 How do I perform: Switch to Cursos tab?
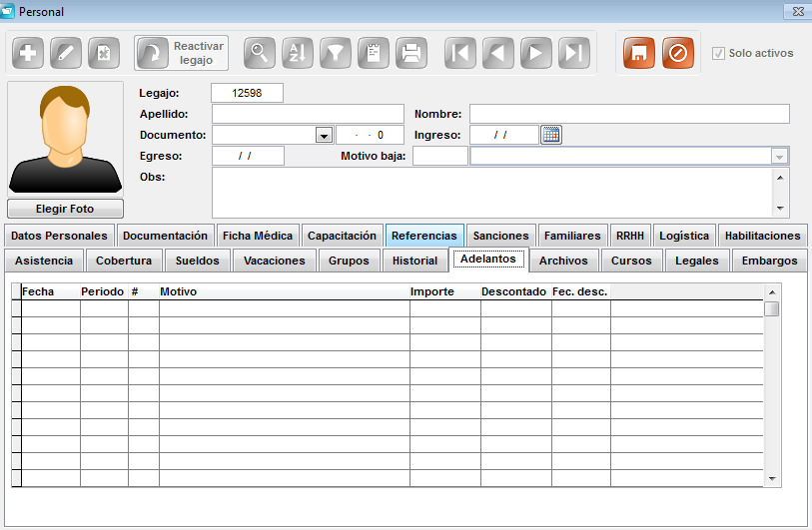[631, 261]
